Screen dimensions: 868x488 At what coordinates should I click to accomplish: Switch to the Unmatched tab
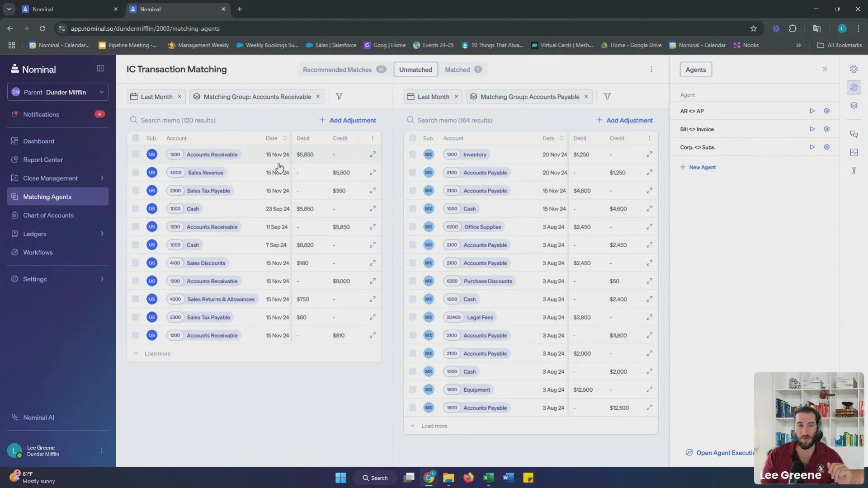pyautogui.click(x=415, y=69)
